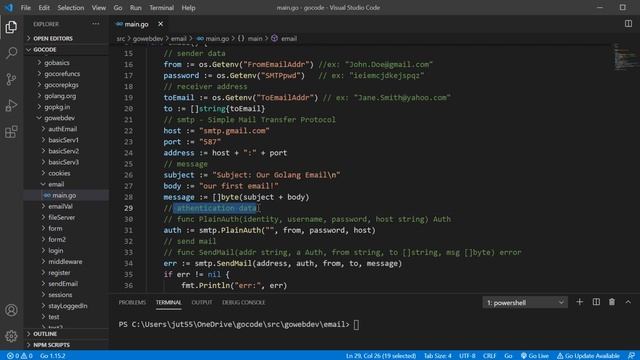This screenshot has height=360, width=640.
Task: Expand the golang.org folder
Action: pos(66,96)
